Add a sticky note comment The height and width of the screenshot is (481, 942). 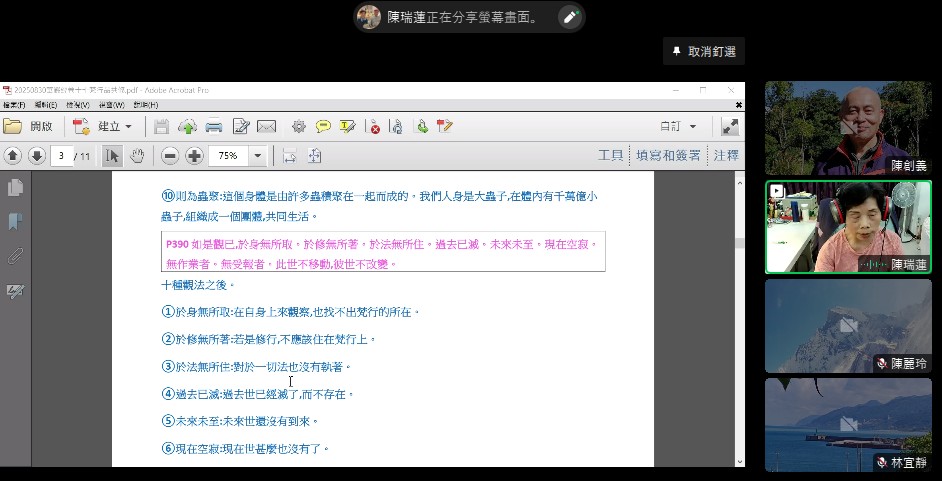(x=323, y=127)
